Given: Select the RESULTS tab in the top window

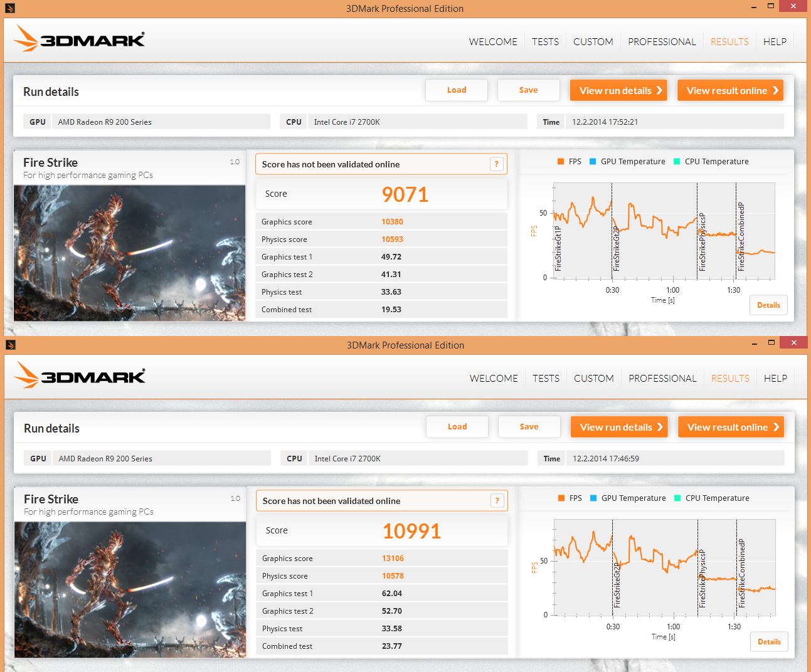Looking at the screenshot, I should 729,42.
